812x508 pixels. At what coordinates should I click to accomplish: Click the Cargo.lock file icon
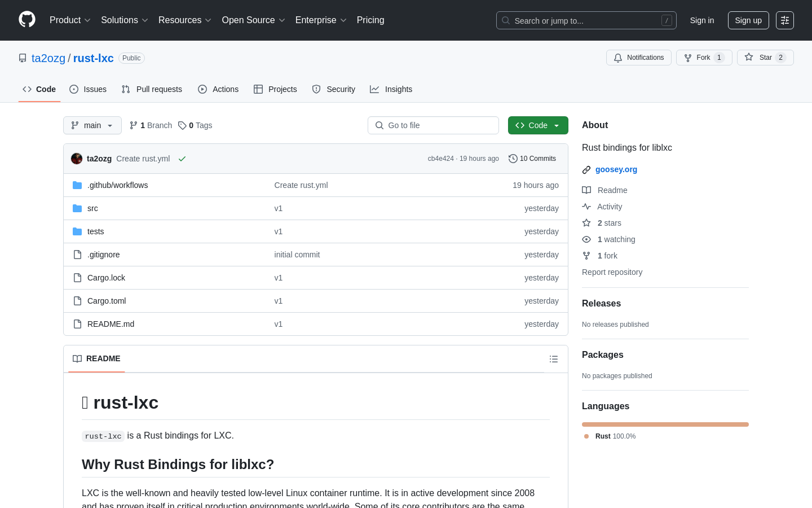pyautogui.click(x=77, y=278)
